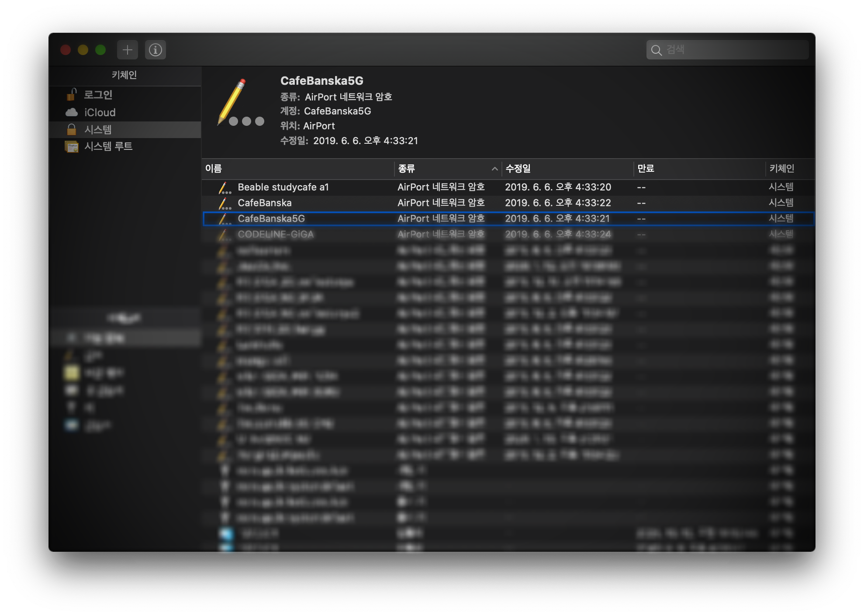Select the iCloud keychain cloud icon
This screenshot has height=616, width=864.
point(72,112)
